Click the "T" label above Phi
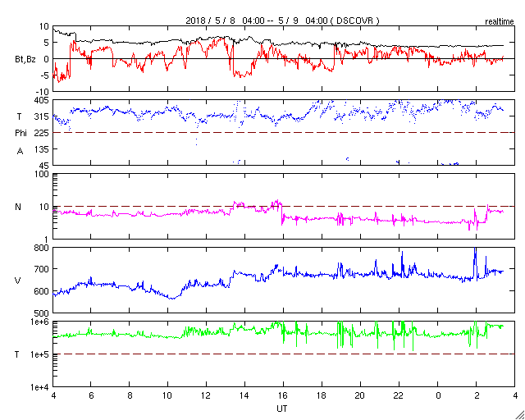The image size is (525, 420). [x=18, y=116]
